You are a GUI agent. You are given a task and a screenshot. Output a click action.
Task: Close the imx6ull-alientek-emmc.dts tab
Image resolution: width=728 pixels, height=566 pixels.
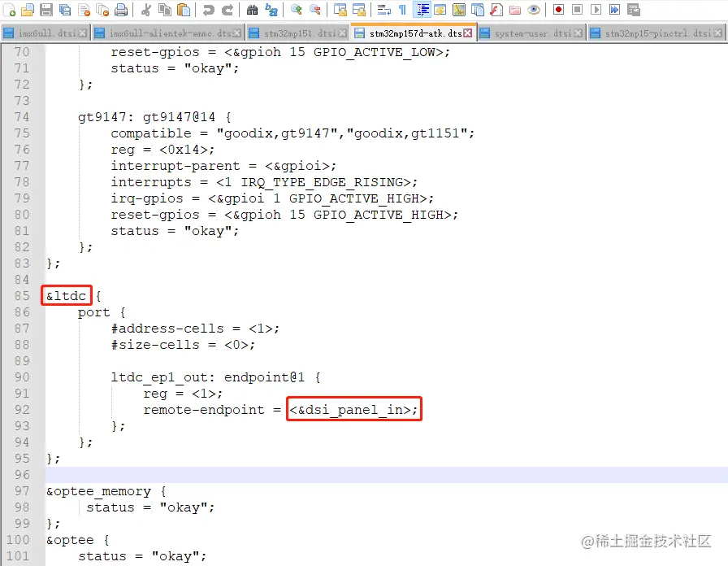click(236, 33)
